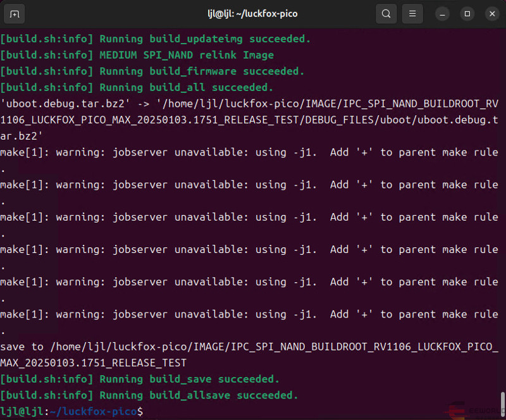Click the 'build_allsave succeeded' line
Image resolution: width=506 pixels, height=420 pixels.
pyautogui.click(x=149, y=395)
